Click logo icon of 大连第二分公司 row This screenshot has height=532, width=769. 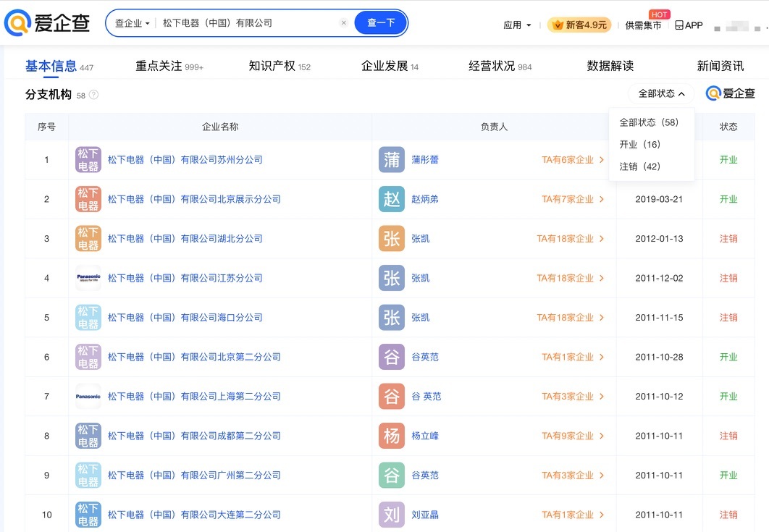point(88,515)
